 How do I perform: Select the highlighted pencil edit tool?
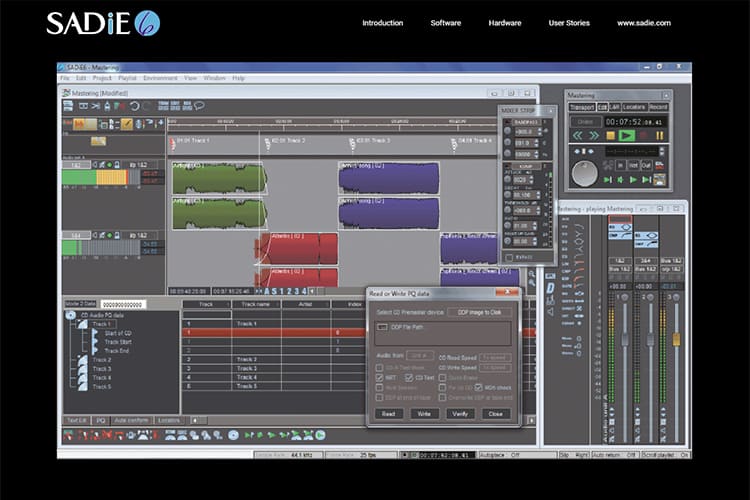(x=126, y=124)
